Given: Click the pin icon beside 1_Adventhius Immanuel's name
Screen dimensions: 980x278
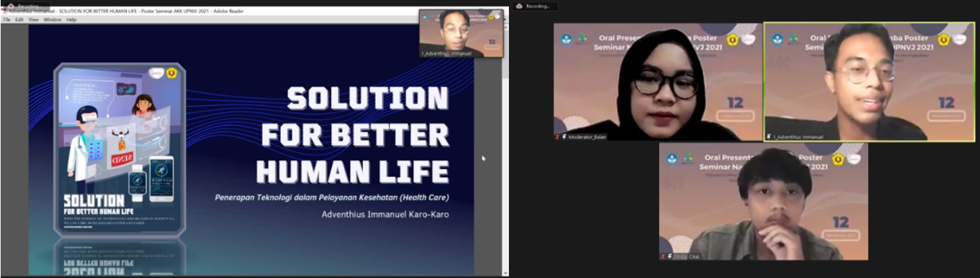Looking at the screenshot, I should pyautogui.click(x=769, y=136).
